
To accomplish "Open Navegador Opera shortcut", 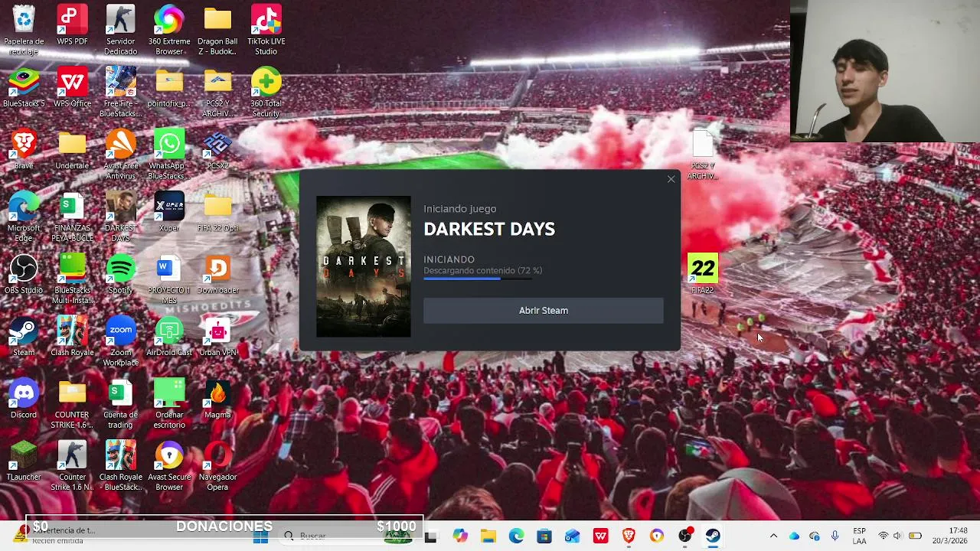I will (x=217, y=465).
